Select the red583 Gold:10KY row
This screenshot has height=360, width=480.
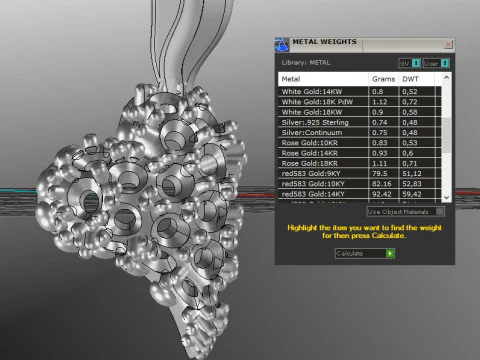(x=360, y=184)
